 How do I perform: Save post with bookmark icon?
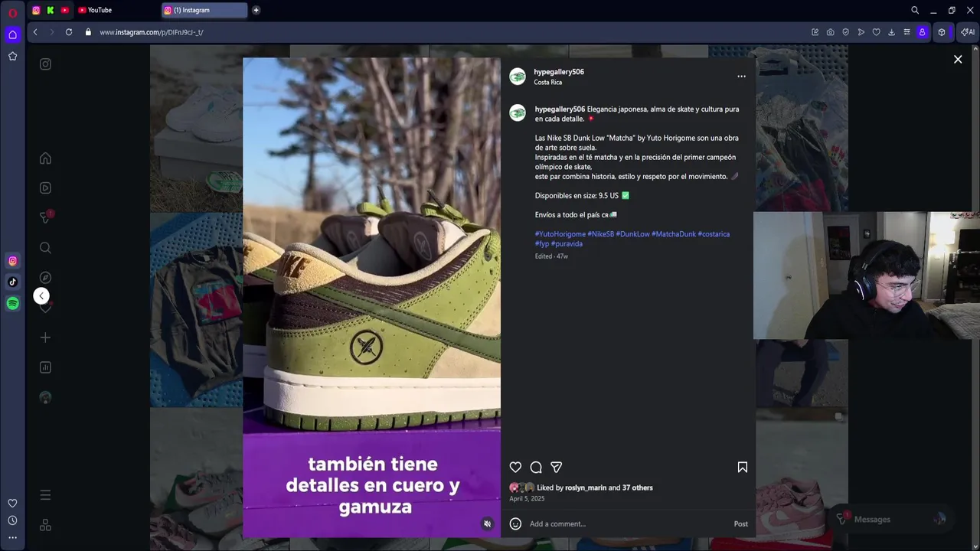pyautogui.click(x=743, y=468)
